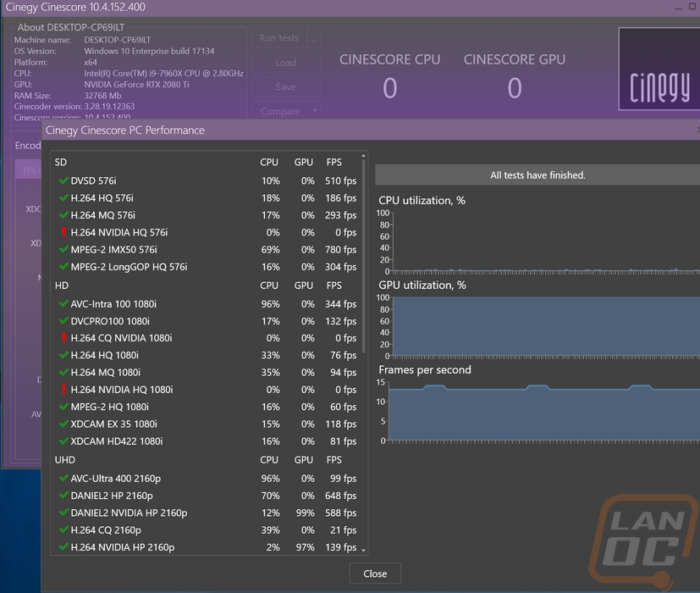Click green checkmark next to DANIEL2 NVIDIA HP 2160p
Image resolution: width=700 pixels, height=593 pixels.
63,513
